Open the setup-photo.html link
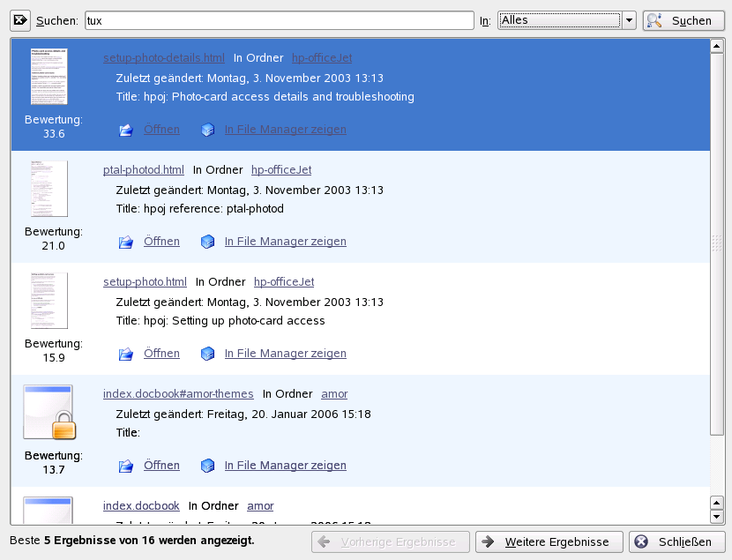 145,282
